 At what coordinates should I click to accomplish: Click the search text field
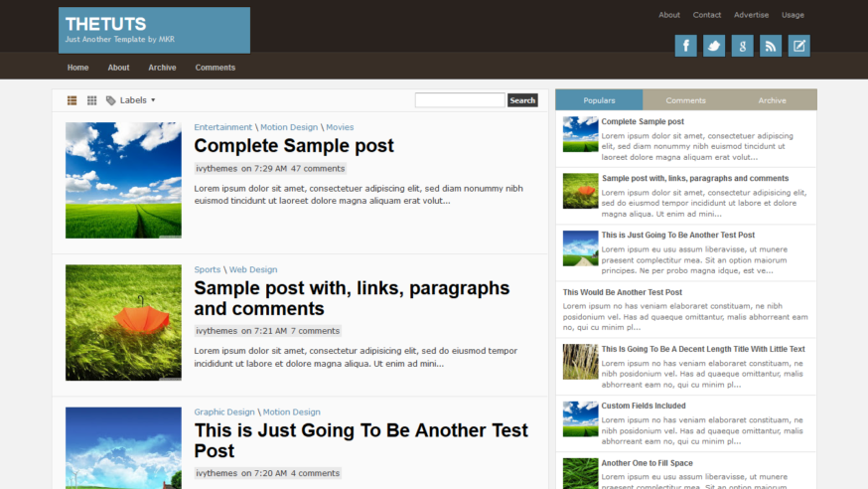click(460, 100)
